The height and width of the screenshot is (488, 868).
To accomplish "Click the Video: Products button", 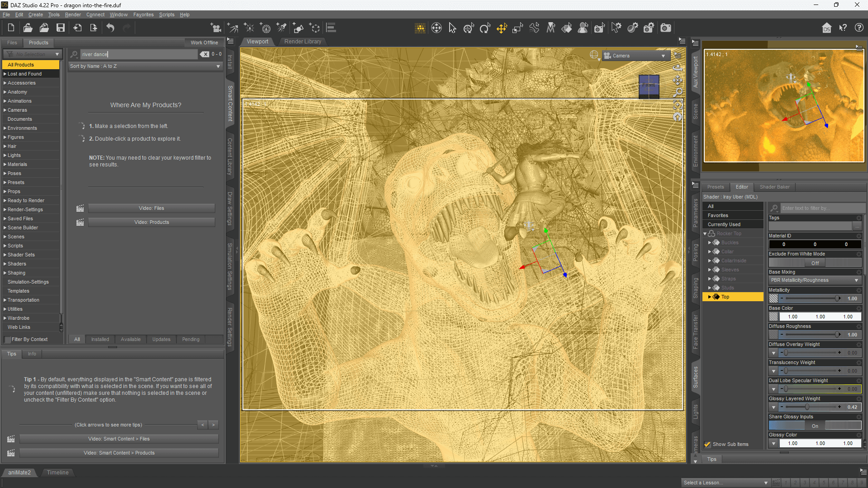I will pos(151,222).
